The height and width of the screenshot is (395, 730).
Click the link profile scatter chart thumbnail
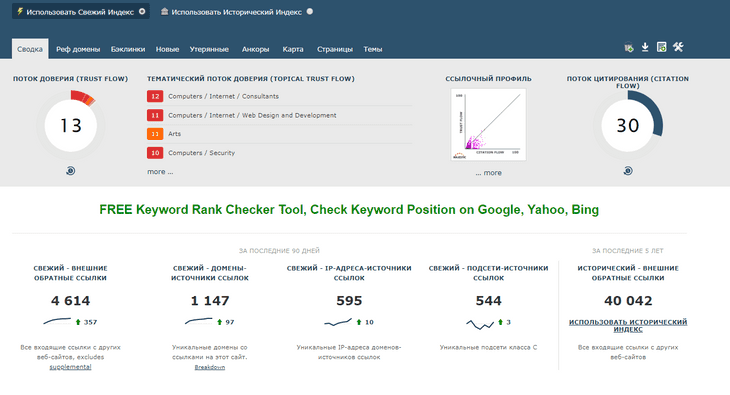pyautogui.click(x=488, y=125)
